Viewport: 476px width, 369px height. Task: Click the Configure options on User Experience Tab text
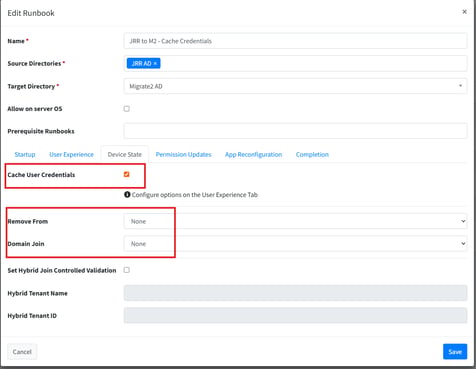[195, 195]
